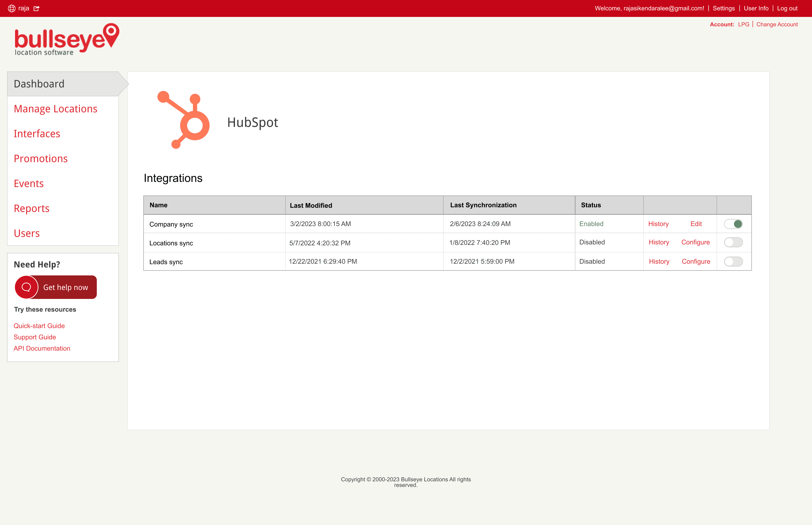This screenshot has width=812, height=525.
Task: Click Configure for Leads sync
Action: tap(696, 262)
